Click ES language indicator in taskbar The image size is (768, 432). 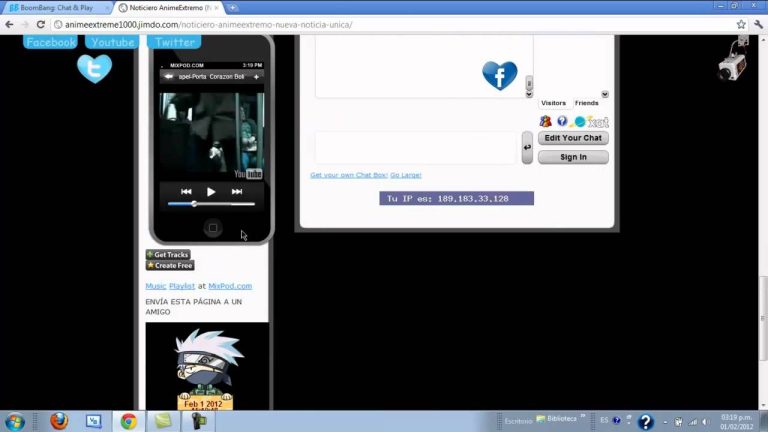click(x=604, y=420)
